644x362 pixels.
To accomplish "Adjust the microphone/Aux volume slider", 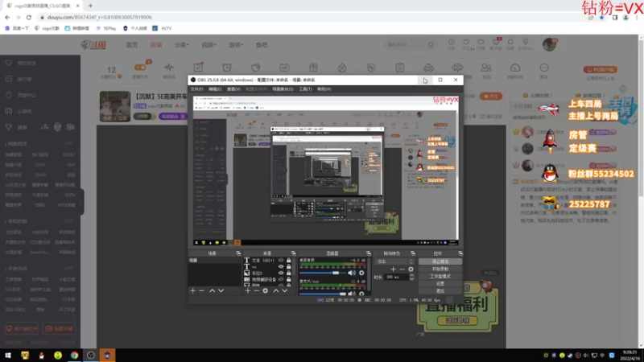I will [x=323, y=294].
